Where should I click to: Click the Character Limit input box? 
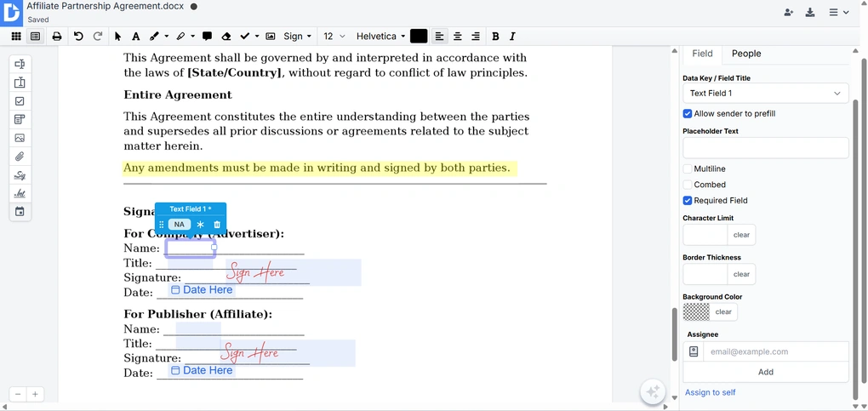pyautogui.click(x=705, y=235)
